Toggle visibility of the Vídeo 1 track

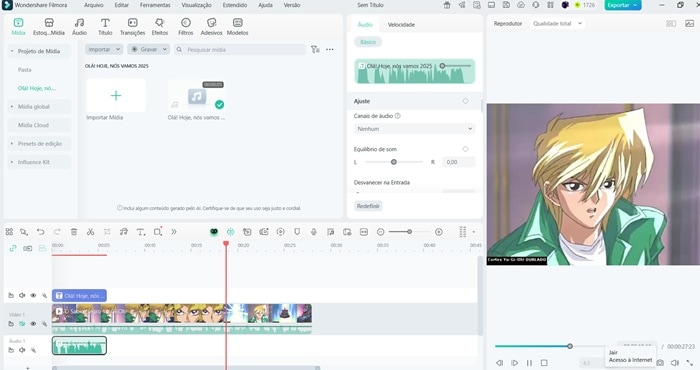pyautogui.click(x=33, y=324)
